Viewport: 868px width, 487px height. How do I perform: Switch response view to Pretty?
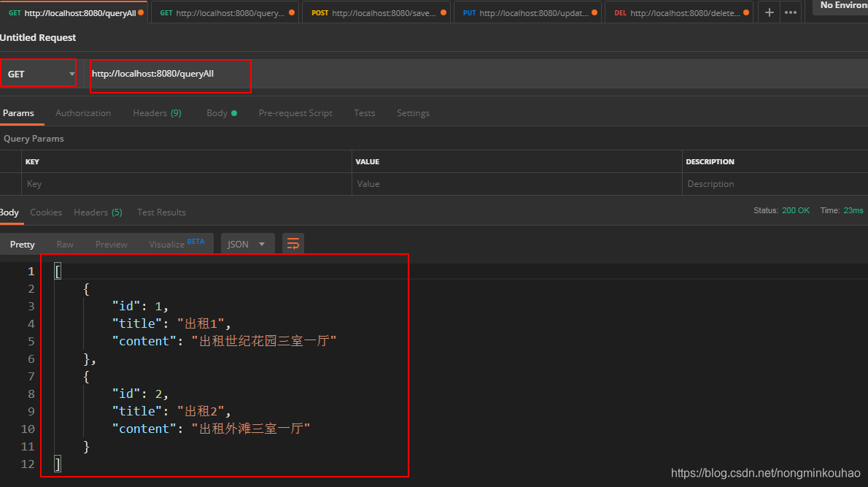(x=22, y=245)
